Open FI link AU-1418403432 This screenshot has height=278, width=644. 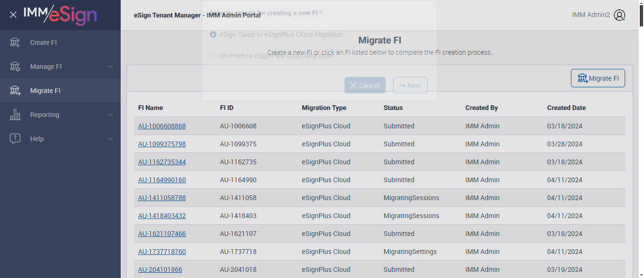[162, 216]
